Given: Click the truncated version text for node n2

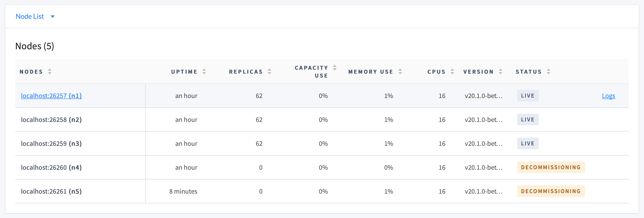Looking at the screenshot, I should tap(483, 119).
